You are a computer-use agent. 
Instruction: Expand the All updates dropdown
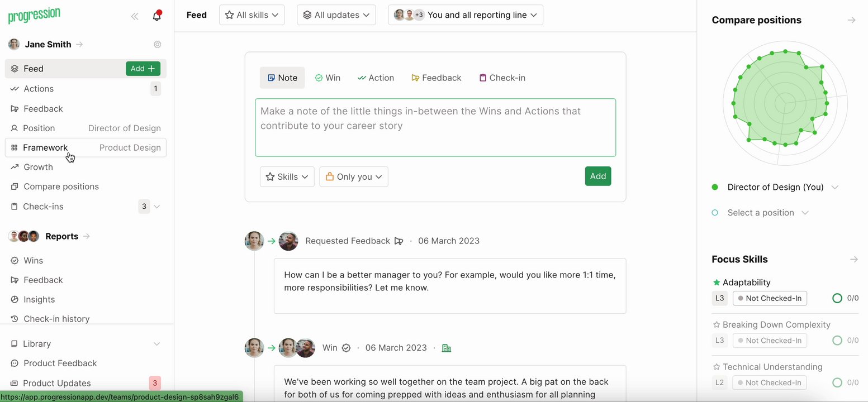pos(336,15)
